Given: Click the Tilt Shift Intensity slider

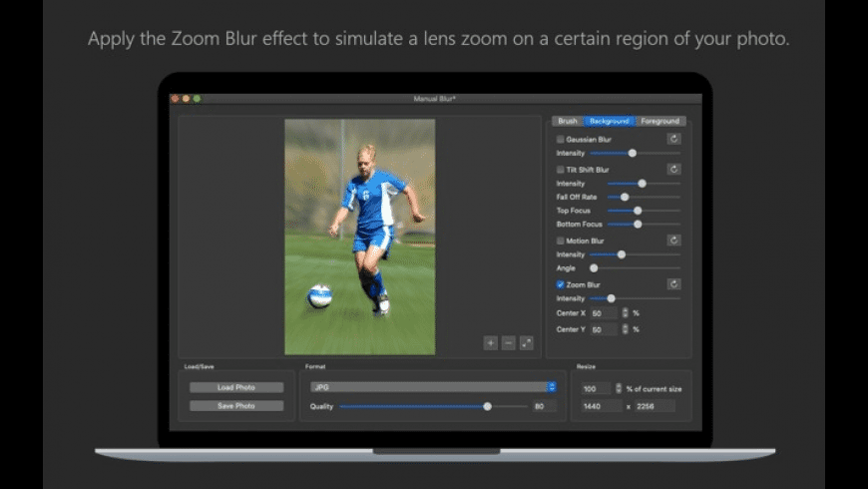Looking at the screenshot, I should coord(645,184).
